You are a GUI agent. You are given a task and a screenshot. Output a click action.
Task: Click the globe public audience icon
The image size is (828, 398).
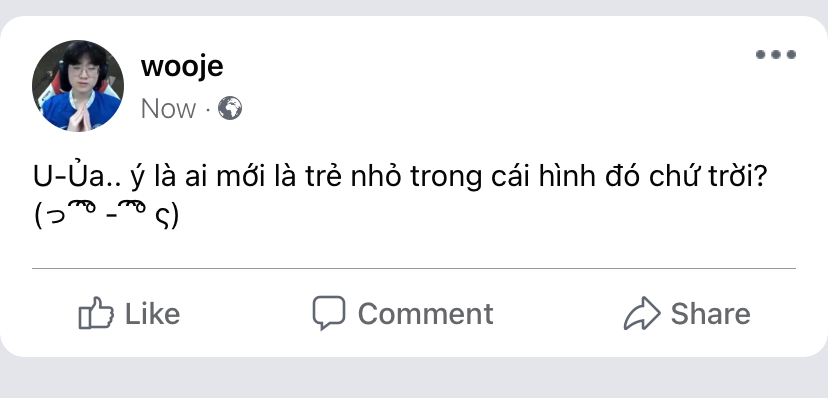pos(230,108)
